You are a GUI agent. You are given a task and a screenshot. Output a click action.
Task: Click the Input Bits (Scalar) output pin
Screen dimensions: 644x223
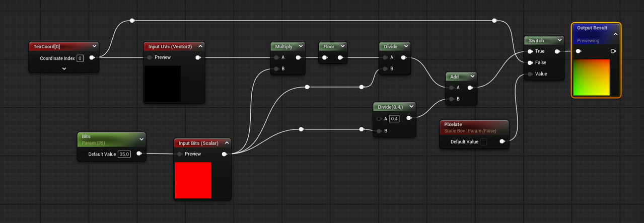[x=225, y=154]
